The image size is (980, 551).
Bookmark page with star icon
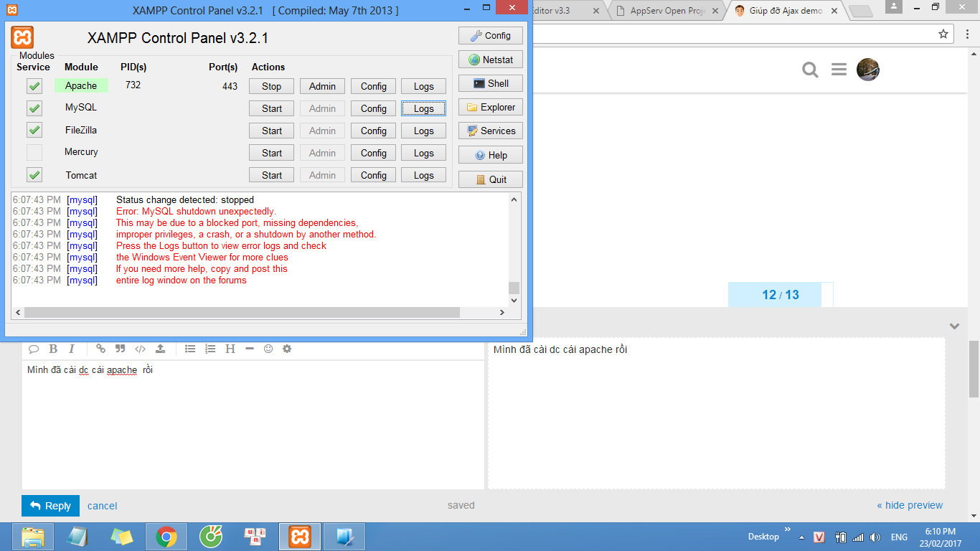click(943, 34)
